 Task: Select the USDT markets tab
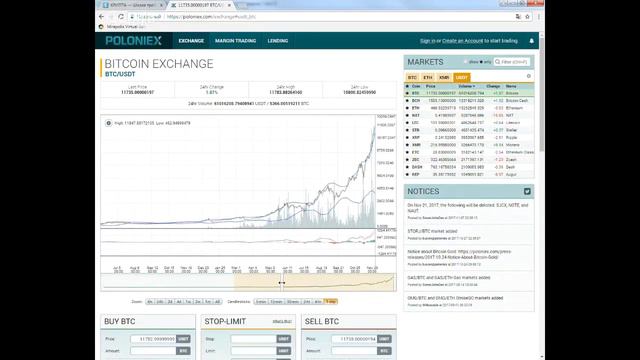(462, 77)
